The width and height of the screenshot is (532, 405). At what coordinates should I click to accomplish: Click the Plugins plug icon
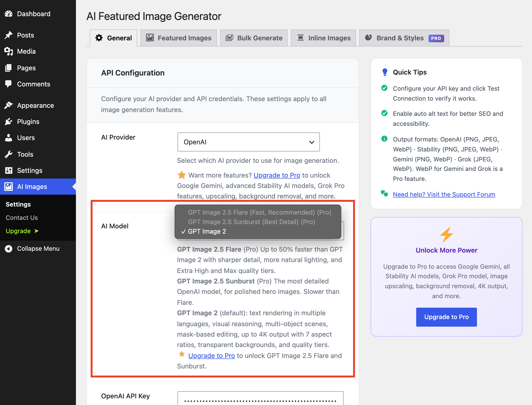(x=9, y=122)
